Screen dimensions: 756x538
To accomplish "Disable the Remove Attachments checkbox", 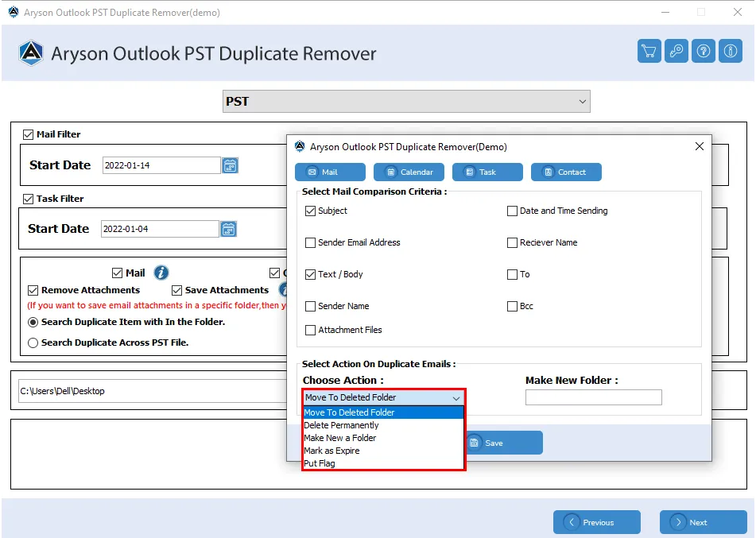I will click(33, 290).
